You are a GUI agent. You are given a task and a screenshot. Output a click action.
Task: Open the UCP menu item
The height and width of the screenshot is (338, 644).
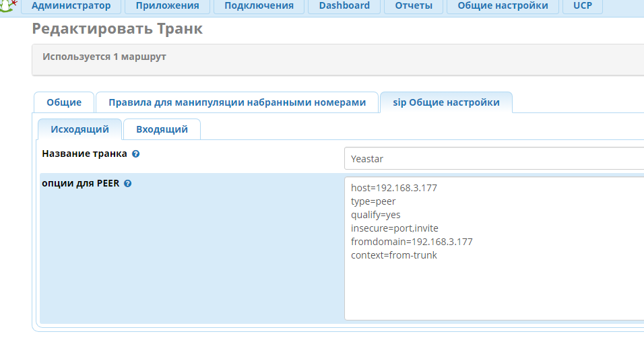pos(583,6)
